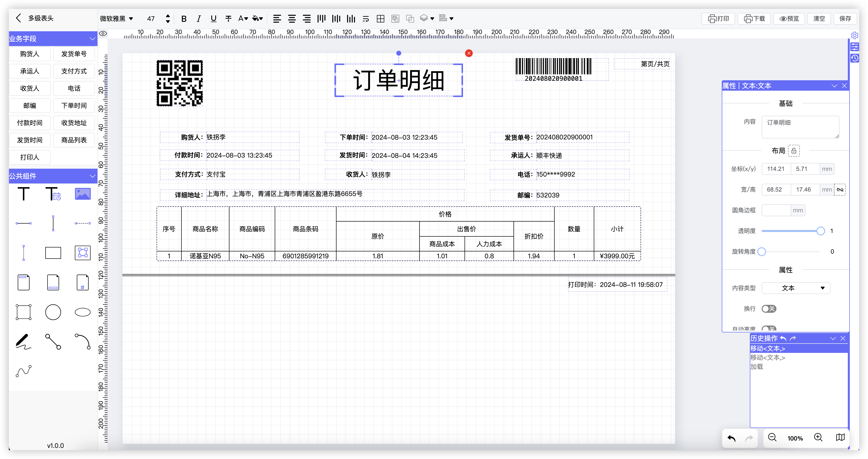The height and width of the screenshot is (459, 868).
Task: Click the zoom in magnifier icon
Action: tap(818, 437)
